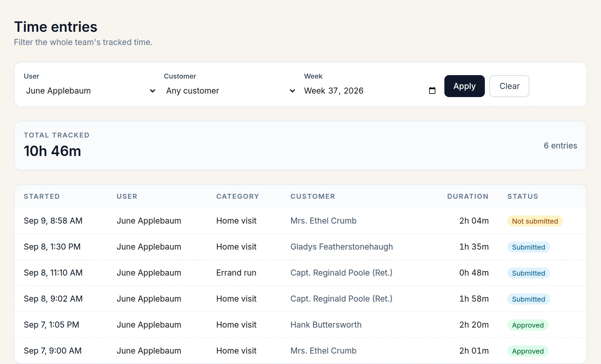Click the Time entries heading
Image resolution: width=601 pixels, height=364 pixels.
[x=56, y=27]
